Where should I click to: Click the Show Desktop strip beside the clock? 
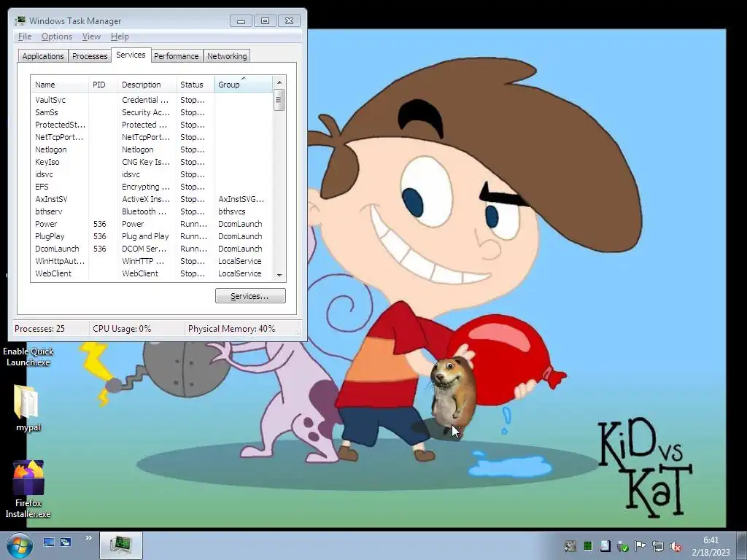click(741, 545)
